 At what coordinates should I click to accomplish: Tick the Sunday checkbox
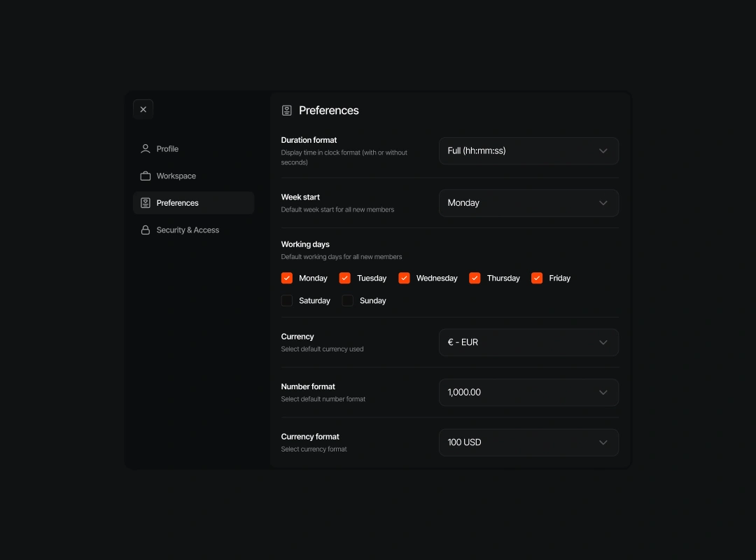coord(348,300)
